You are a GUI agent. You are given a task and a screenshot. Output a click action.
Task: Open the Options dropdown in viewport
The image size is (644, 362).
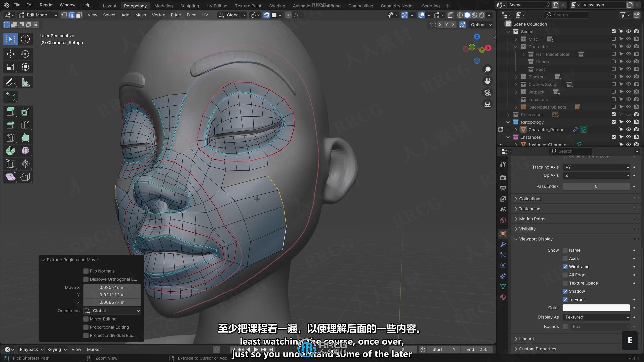pos(481,25)
